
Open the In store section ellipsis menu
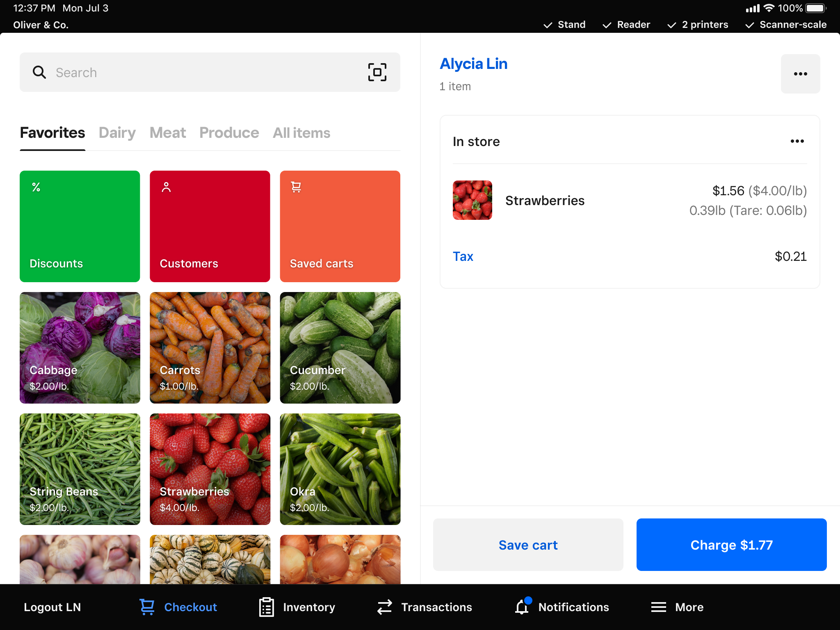797,141
